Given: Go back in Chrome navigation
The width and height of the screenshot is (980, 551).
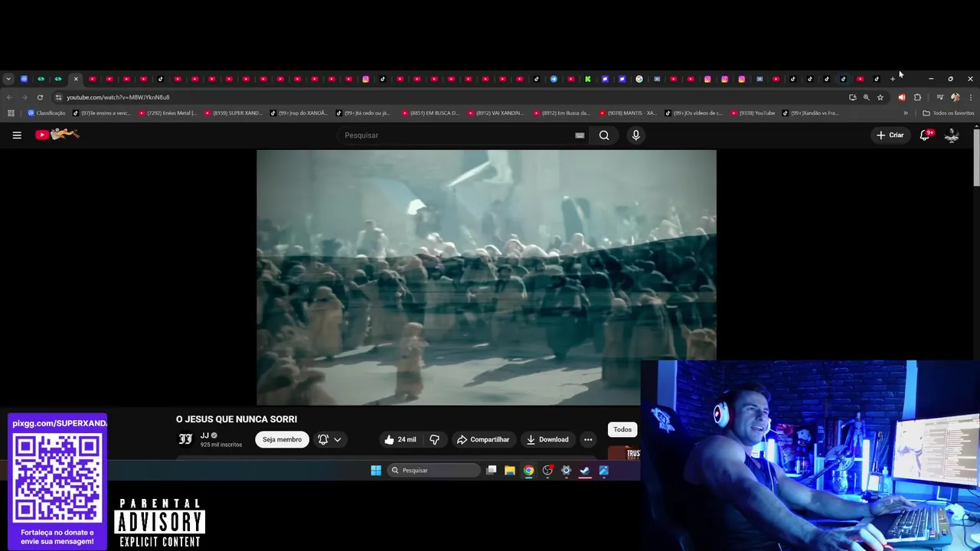Looking at the screenshot, I should pos(9,97).
